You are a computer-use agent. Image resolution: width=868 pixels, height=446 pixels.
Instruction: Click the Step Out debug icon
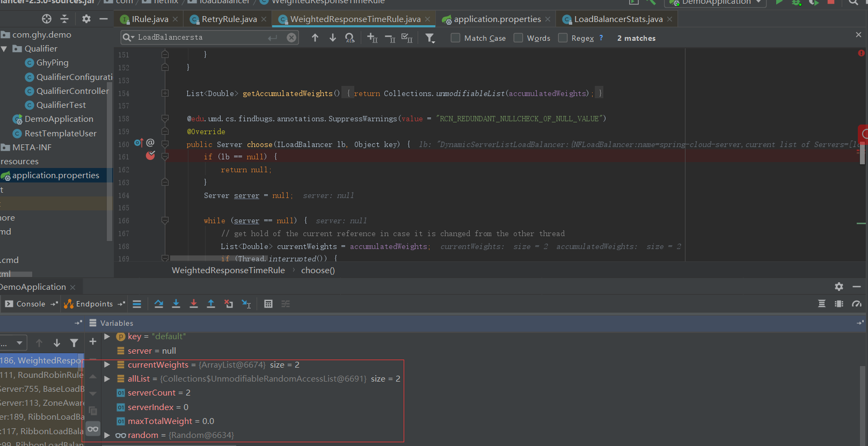click(x=211, y=304)
